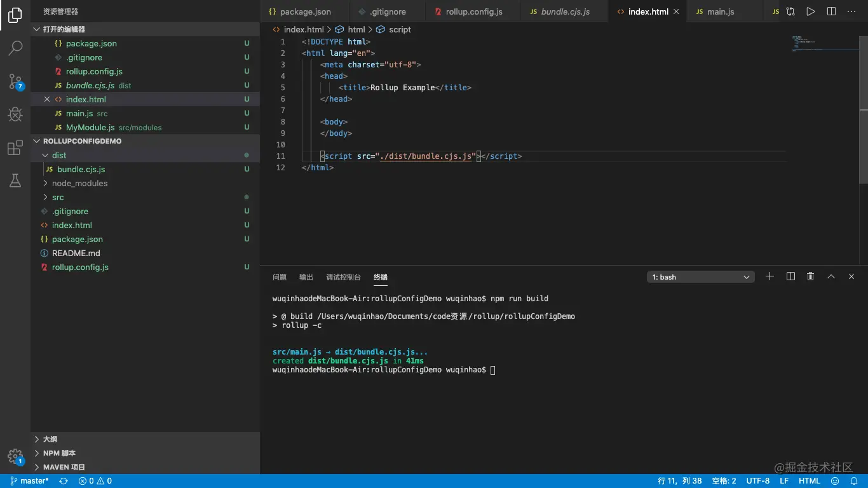Image resolution: width=868 pixels, height=488 pixels.
Task: Show errors and warnings count in status bar
Action: 95,481
